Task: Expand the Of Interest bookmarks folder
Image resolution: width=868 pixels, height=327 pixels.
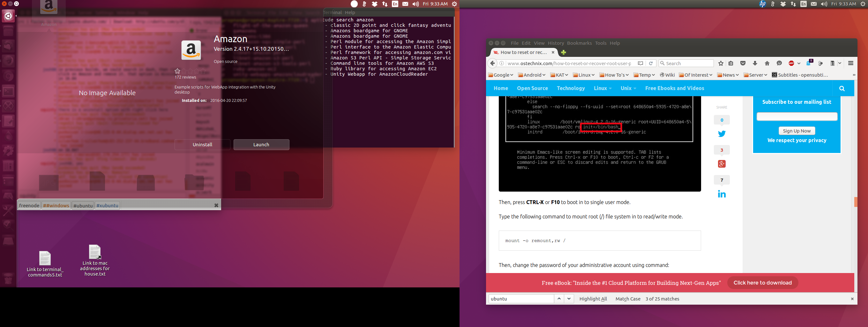Action: 695,75
